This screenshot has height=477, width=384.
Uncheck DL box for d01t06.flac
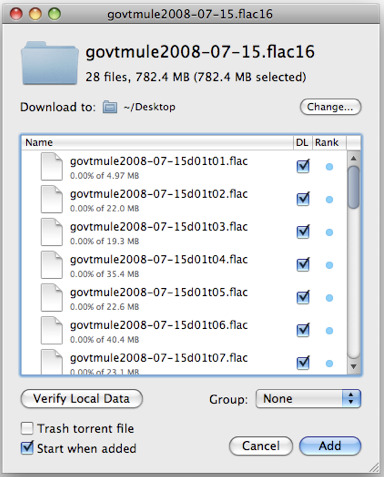(x=303, y=330)
